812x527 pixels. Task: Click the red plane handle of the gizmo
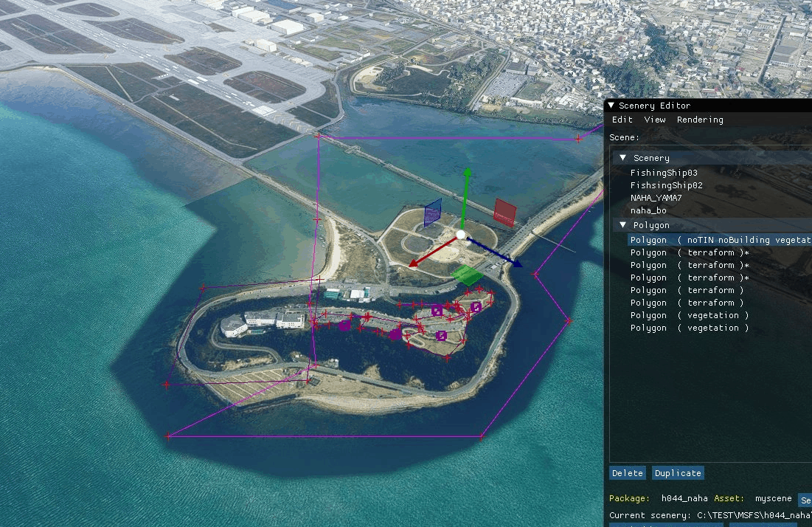(x=504, y=212)
